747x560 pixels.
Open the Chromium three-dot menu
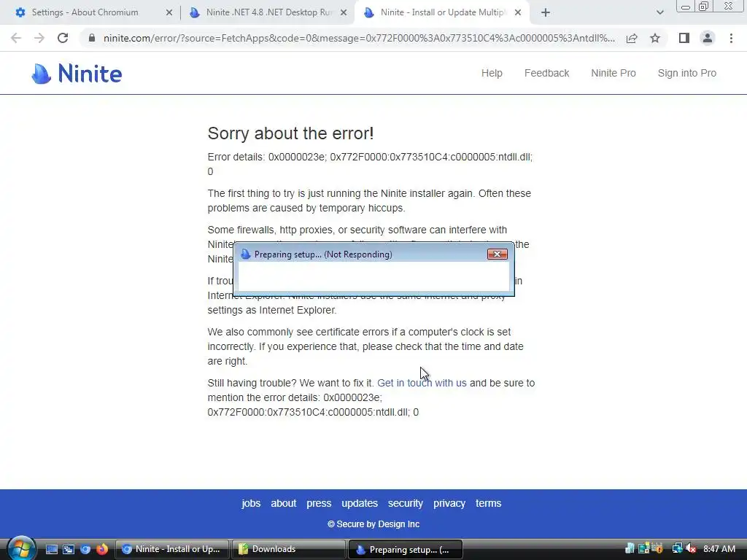tap(731, 38)
